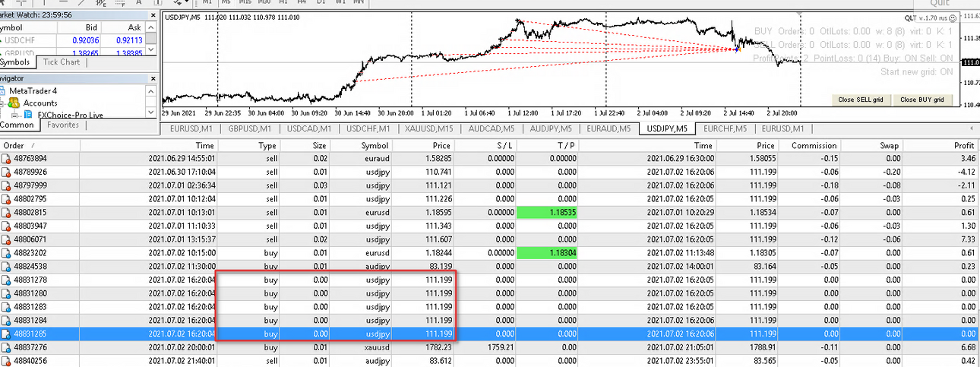Select order number 48824538
The image size is (980, 367).
pos(30,267)
